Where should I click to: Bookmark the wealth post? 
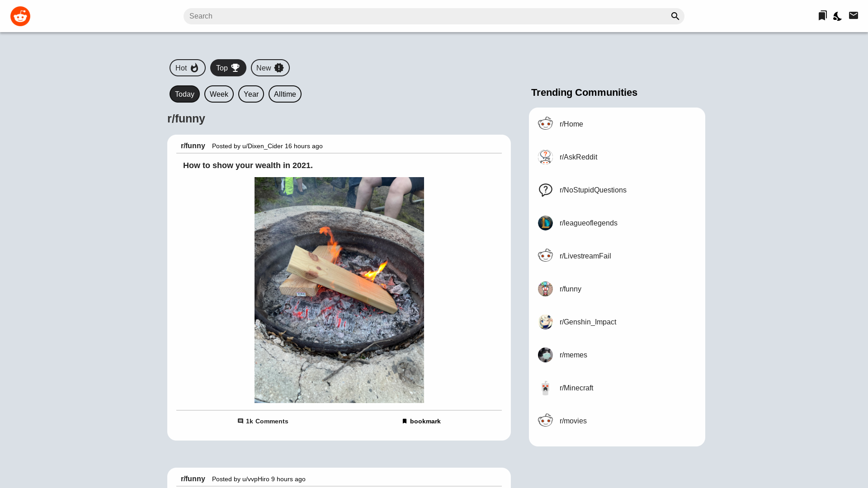click(x=421, y=421)
